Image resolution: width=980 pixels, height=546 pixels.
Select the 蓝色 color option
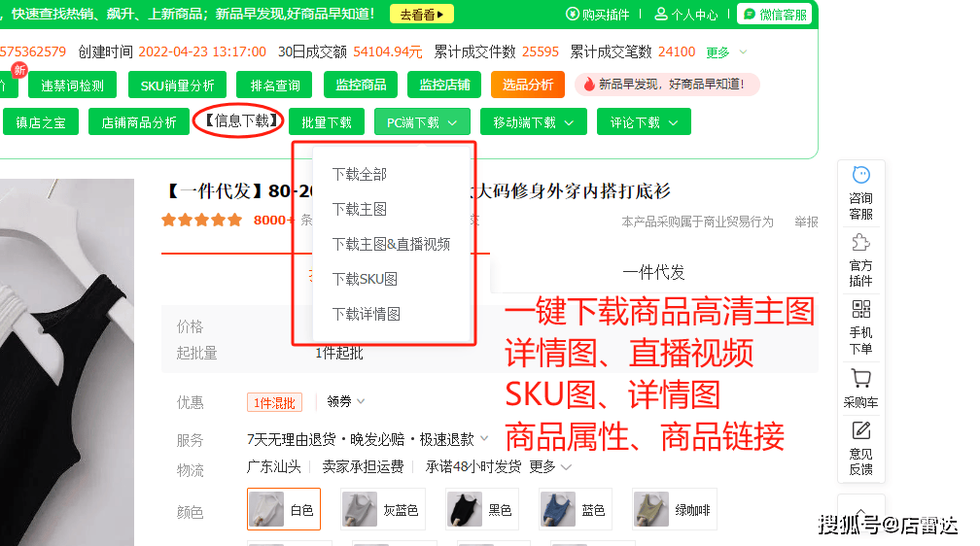point(575,510)
